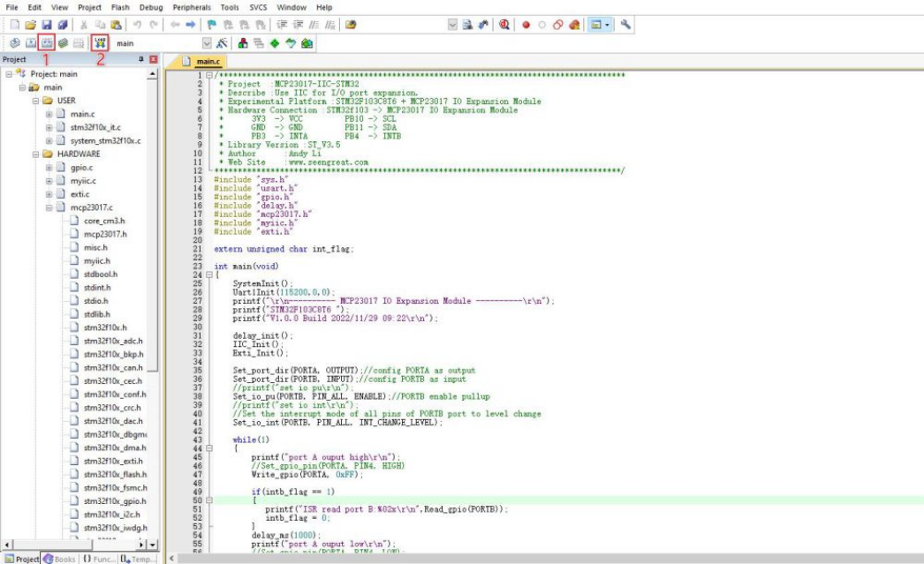
Task: Click the Save file toolbar icon
Action: pos(47,25)
